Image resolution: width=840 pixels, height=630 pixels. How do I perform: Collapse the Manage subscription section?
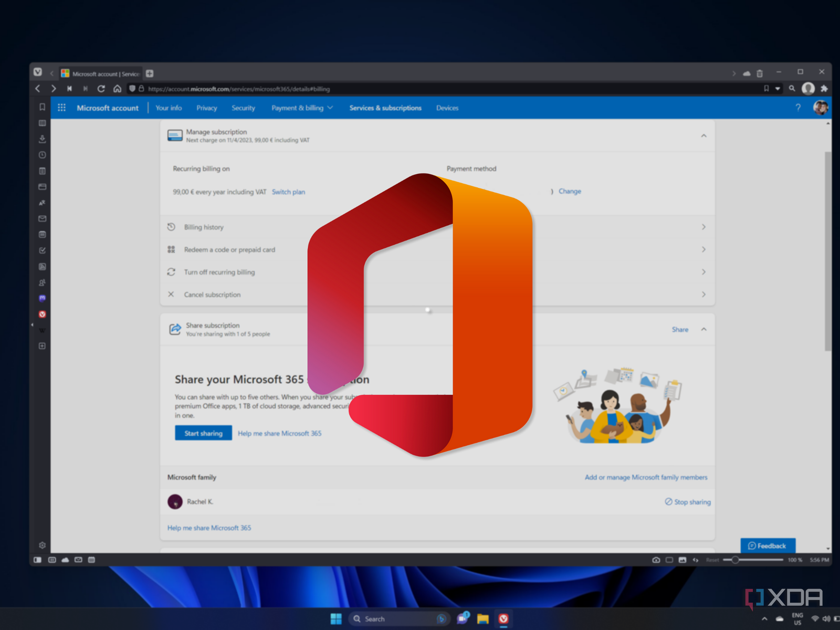(703, 136)
